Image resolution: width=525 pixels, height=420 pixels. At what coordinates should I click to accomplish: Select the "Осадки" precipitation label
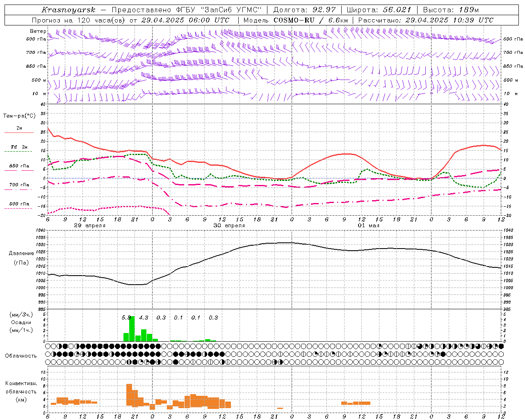click(21, 322)
